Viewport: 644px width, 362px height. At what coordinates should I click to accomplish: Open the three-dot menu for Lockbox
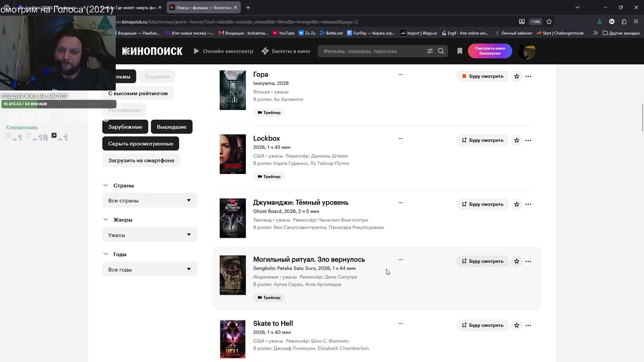tap(528, 140)
